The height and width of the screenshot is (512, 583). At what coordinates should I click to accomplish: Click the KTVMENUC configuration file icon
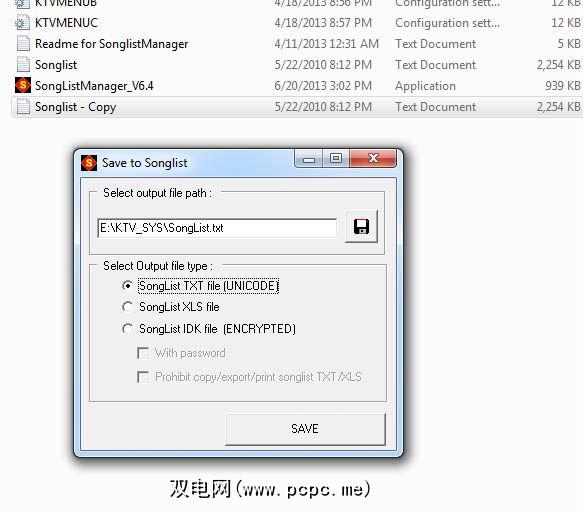(x=22, y=23)
